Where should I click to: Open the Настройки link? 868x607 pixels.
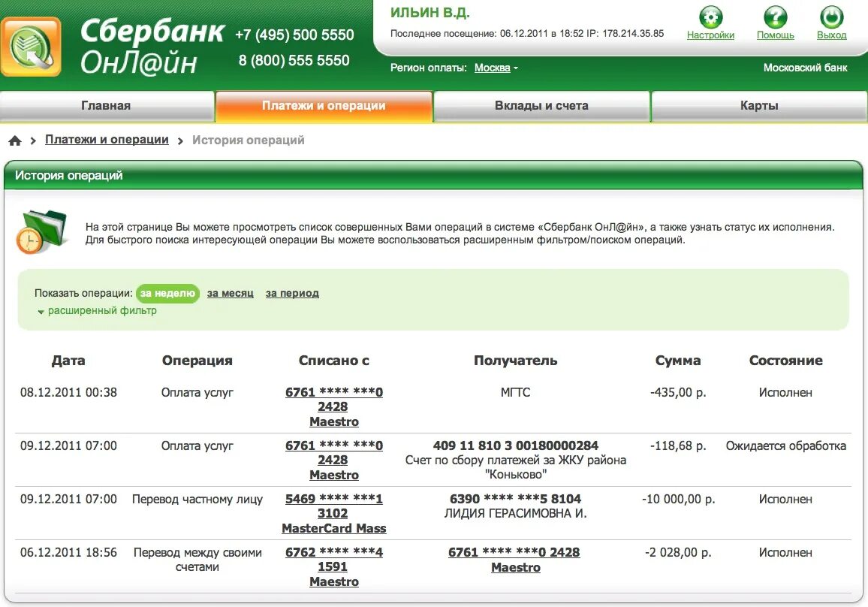pos(711,35)
